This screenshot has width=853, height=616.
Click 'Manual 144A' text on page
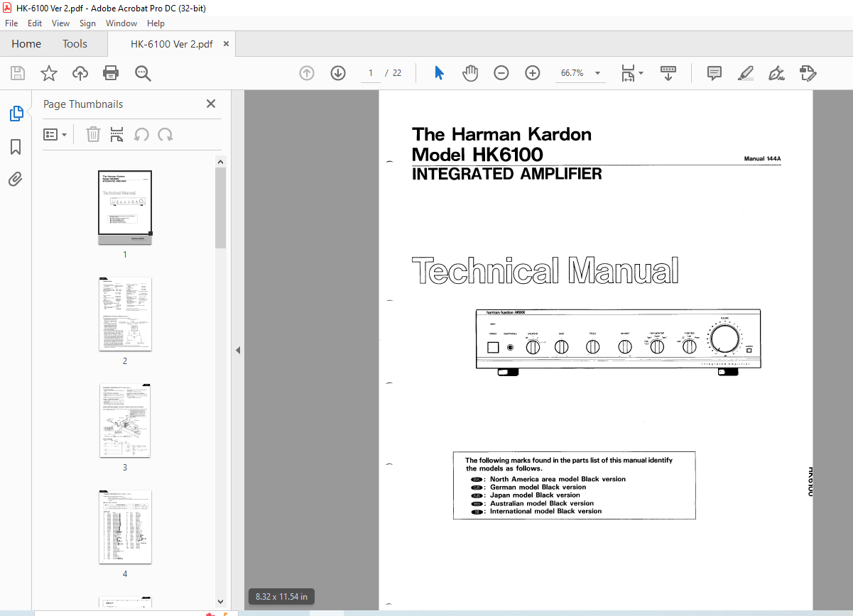coord(763,159)
